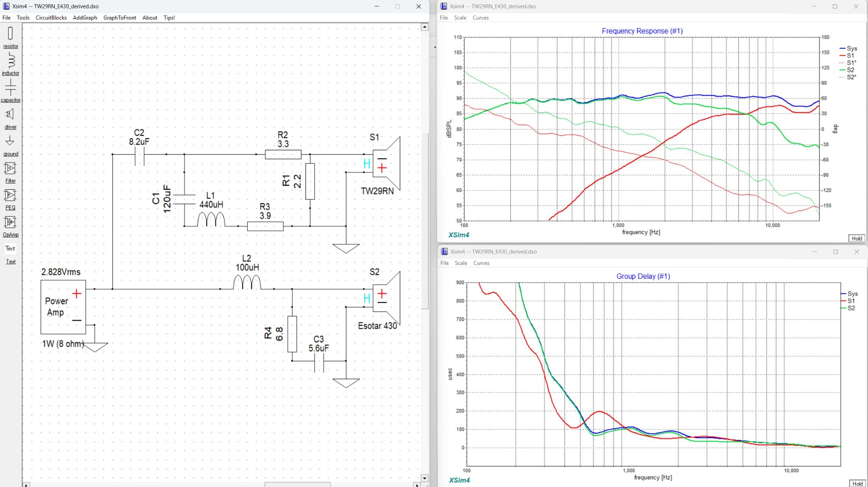868x487 pixels.
Task: Open Scale menu in Group Delay window
Action: pos(461,263)
